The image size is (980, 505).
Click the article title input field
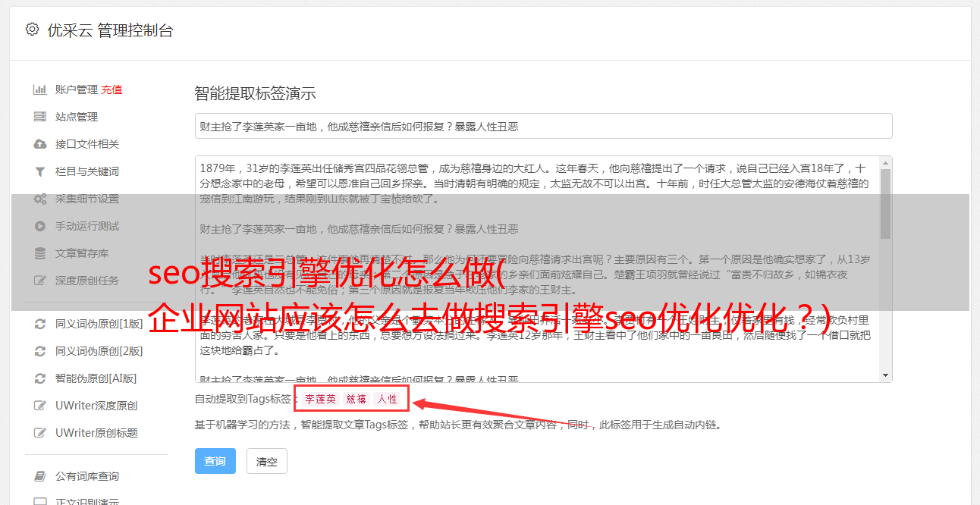(x=543, y=126)
